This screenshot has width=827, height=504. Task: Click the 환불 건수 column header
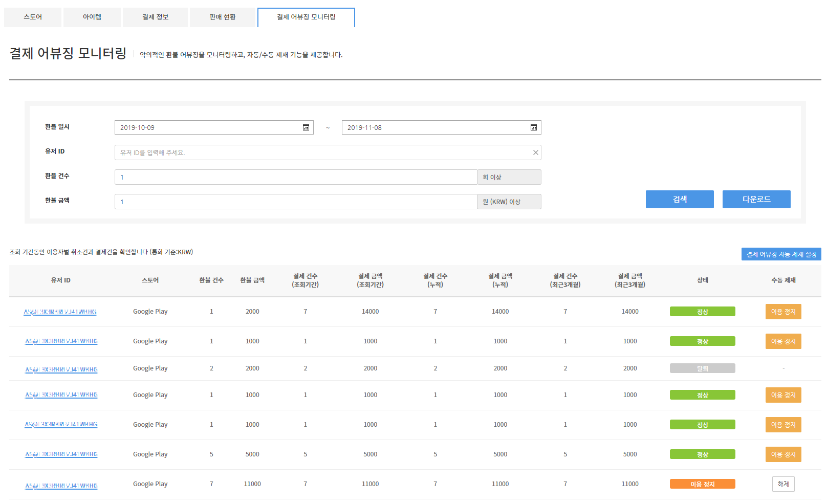211,280
